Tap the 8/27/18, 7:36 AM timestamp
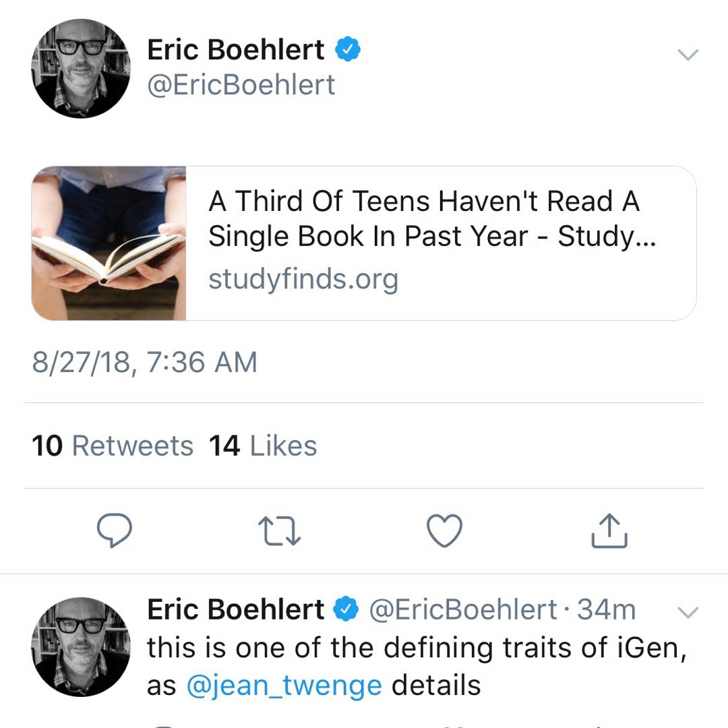Screen dimensions: 728x728 (144, 363)
